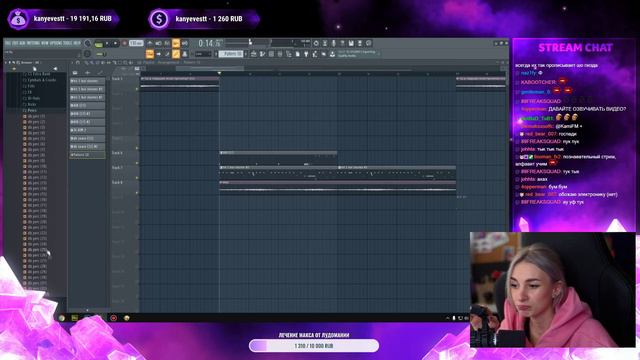This screenshot has width=640, height=360.
Task: Open the green FL Studio taskbar icon
Action: pos(75,318)
